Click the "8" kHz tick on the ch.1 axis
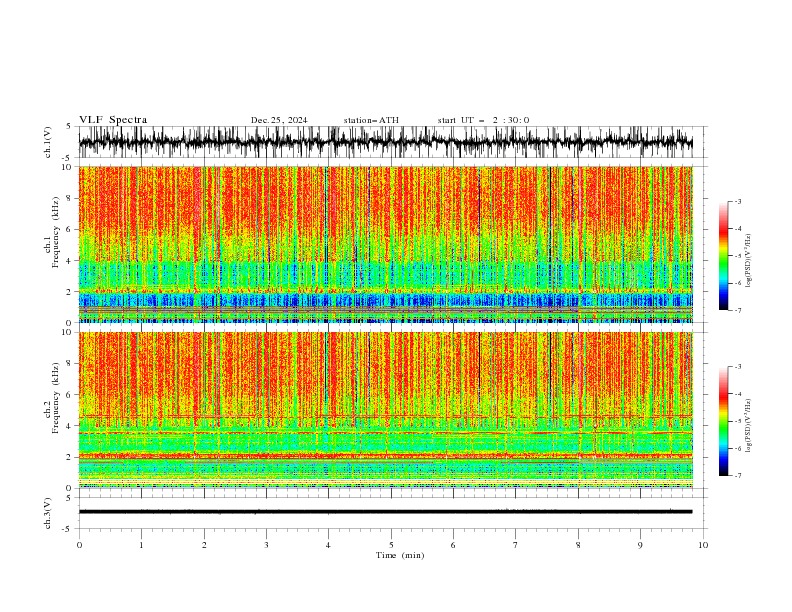 point(69,198)
